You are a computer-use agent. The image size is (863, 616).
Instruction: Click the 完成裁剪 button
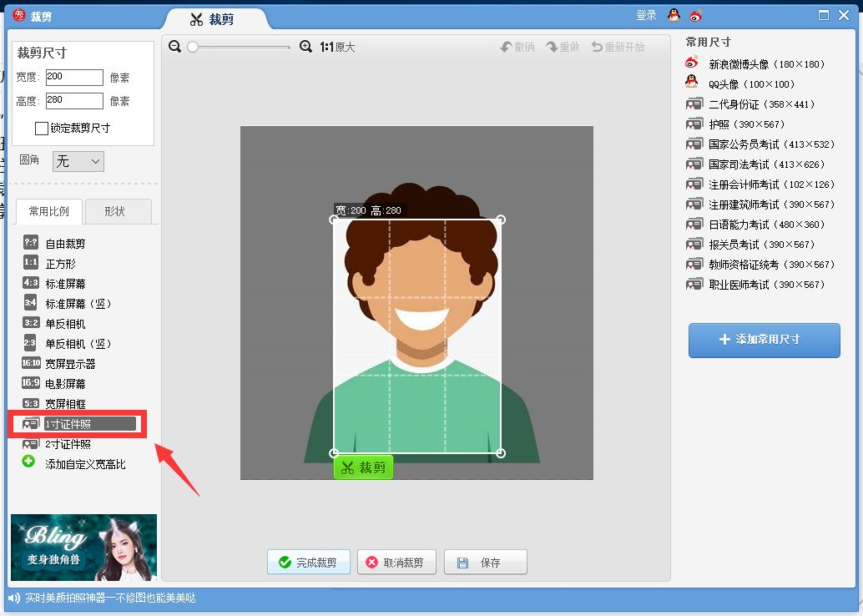click(x=308, y=562)
